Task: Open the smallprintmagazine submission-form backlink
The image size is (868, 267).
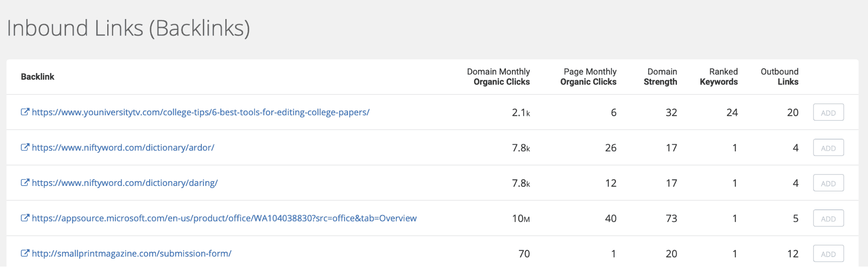Action: click(x=132, y=254)
